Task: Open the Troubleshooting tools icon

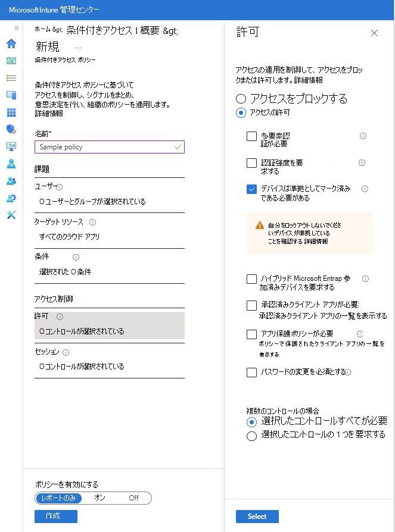Action: point(11,215)
